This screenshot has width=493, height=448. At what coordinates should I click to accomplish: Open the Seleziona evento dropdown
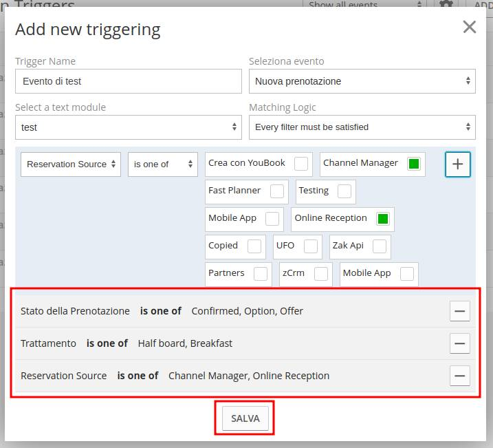click(x=362, y=81)
